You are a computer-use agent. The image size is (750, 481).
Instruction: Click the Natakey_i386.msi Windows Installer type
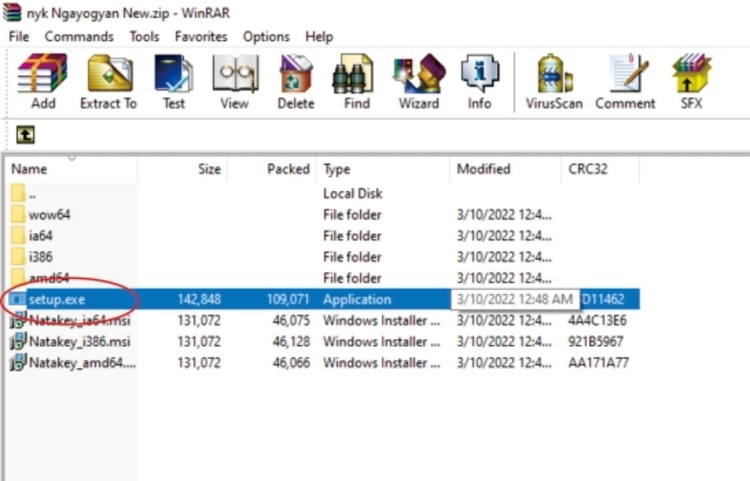pos(381,341)
